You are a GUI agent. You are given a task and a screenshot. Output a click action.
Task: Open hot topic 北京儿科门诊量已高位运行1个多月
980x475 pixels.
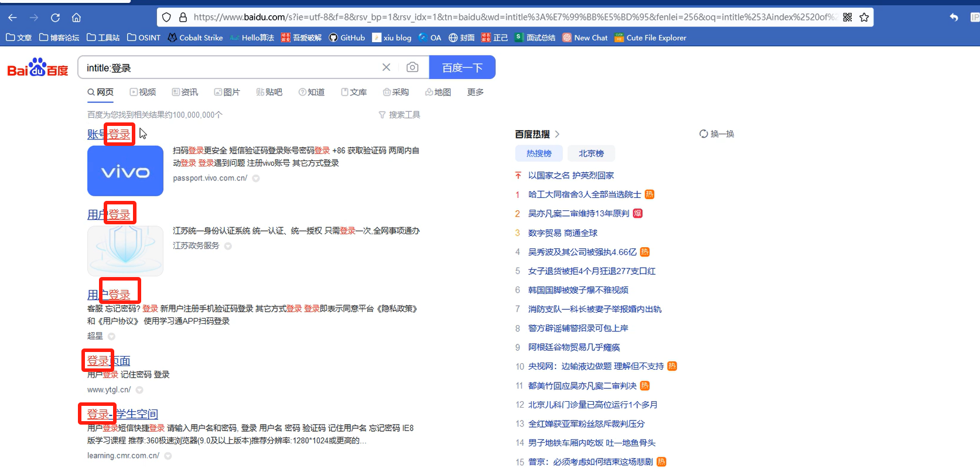pyautogui.click(x=593, y=405)
